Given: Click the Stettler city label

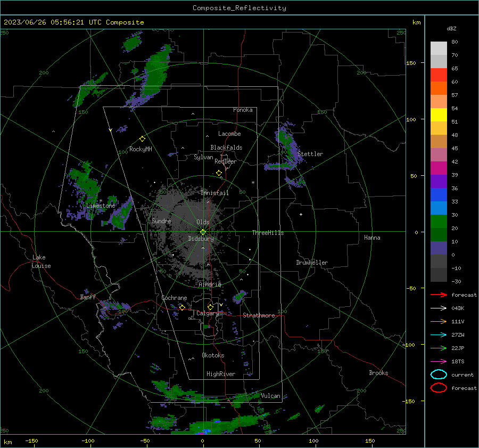Looking at the screenshot, I should point(310,154).
